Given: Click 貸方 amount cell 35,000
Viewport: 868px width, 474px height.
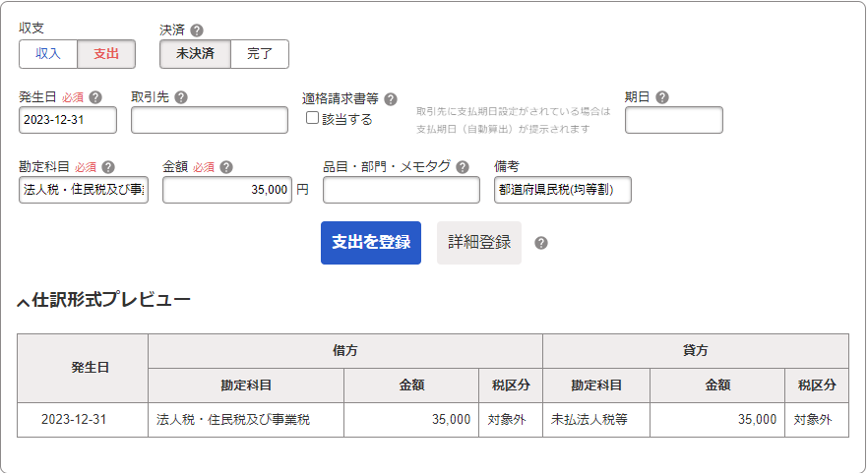Looking at the screenshot, I should [717, 420].
